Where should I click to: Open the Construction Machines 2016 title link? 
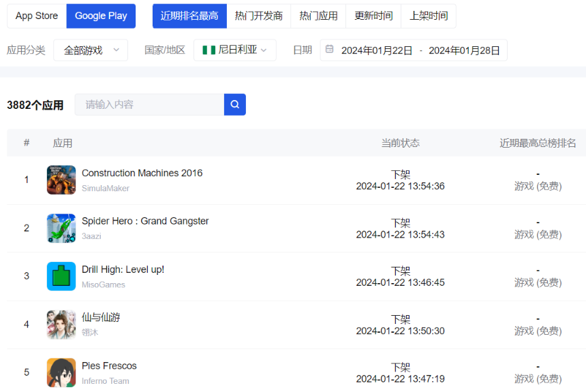tap(142, 174)
